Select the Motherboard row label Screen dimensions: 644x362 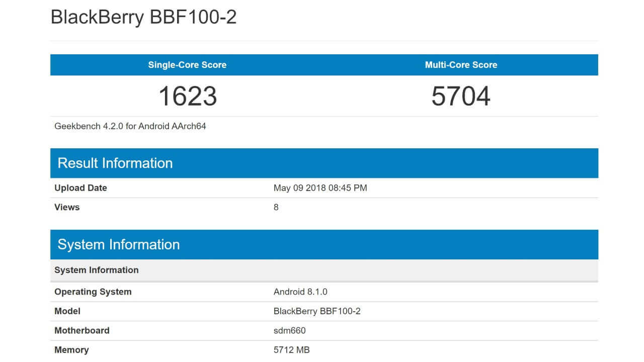click(x=82, y=330)
